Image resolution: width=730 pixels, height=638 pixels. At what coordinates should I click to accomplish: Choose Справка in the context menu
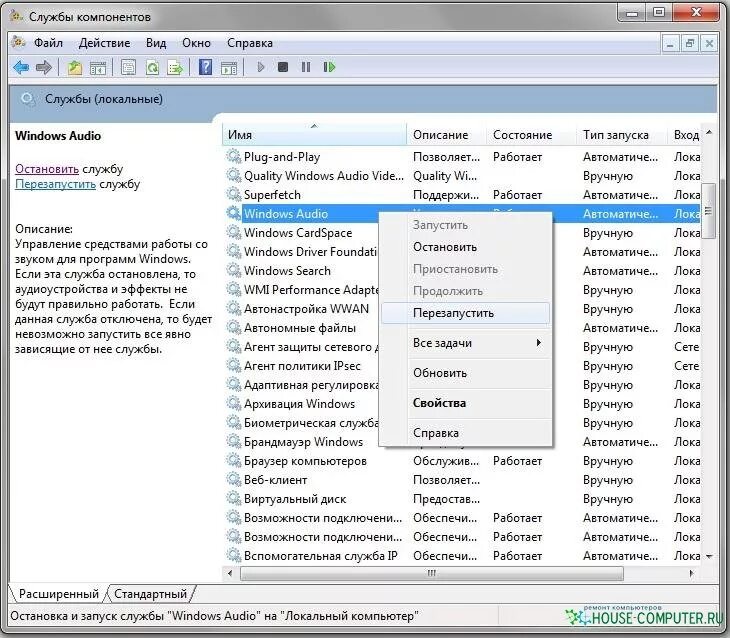click(465, 433)
